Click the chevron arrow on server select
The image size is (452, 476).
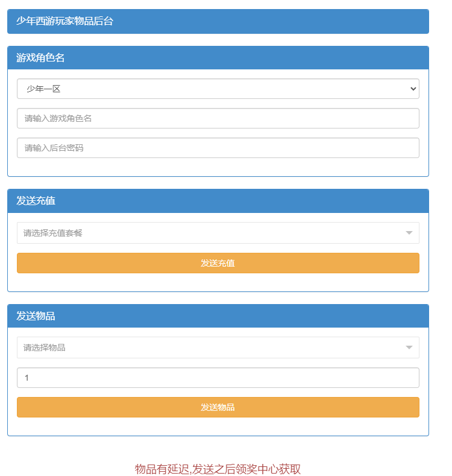[413, 89]
